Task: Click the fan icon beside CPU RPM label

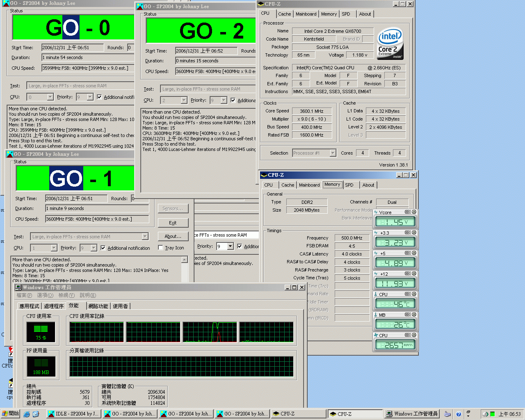Action: point(376,336)
